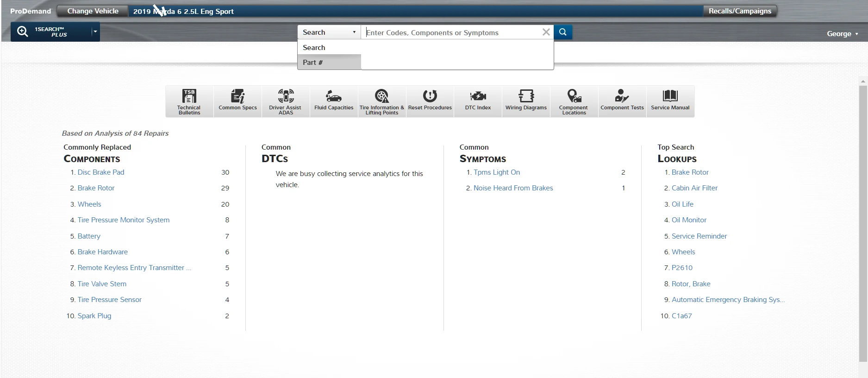Open Service Reminder lookup
The width and height of the screenshot is (868, 378).
coord(699,236)
